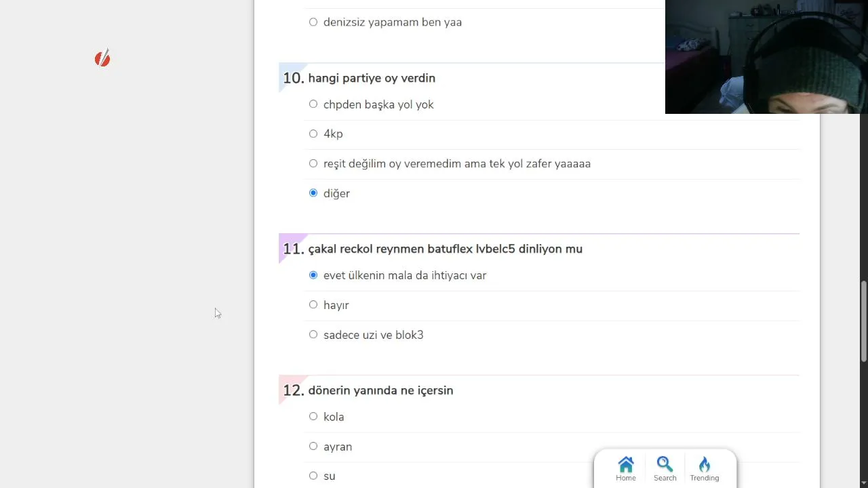Select 'evet ülkenin mala da ihtiyacı var'
The width and height of the screenshot is (868, 488).
[x=313, y=275]
